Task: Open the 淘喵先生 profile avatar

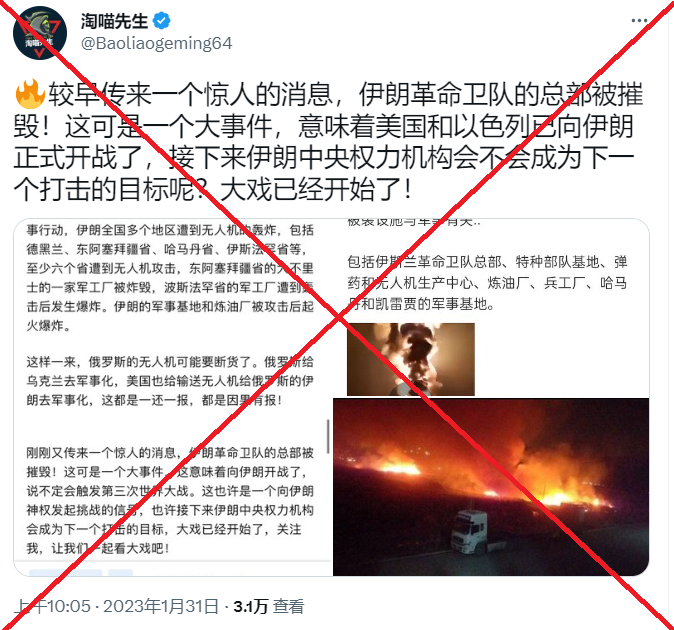Action: [40, 33]
